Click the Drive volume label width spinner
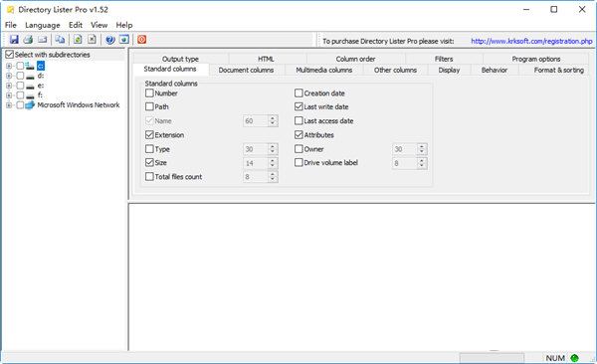 422,163
